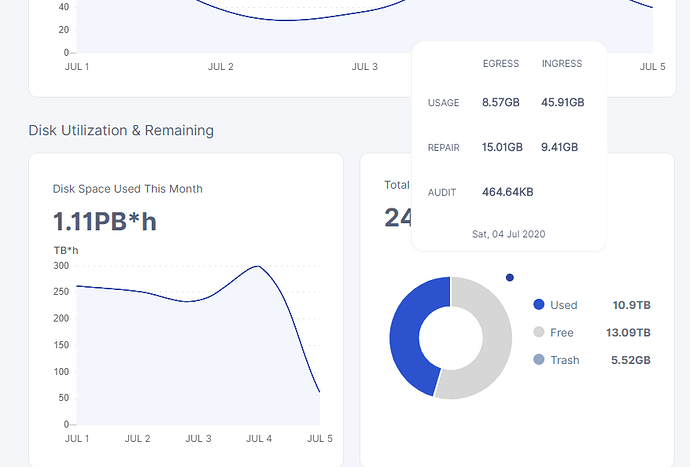Screen dimensions: 690x467
Task: Click the 9.41GB repair ingress value
Action: (559, 147)
